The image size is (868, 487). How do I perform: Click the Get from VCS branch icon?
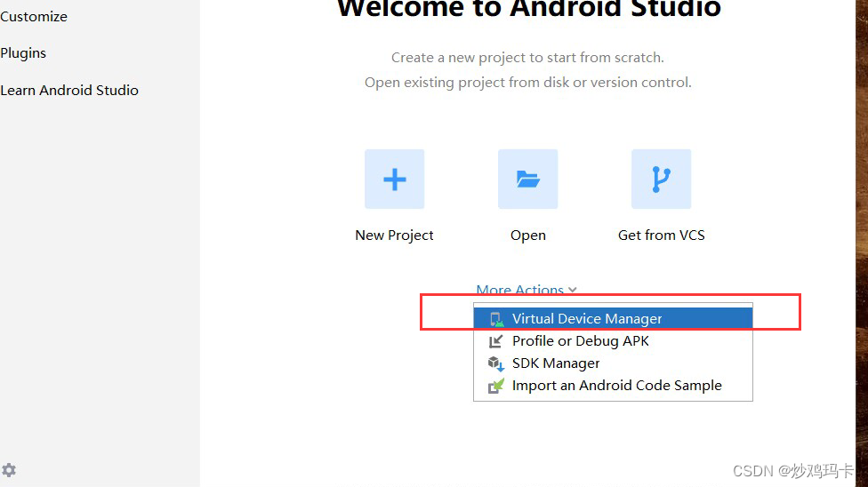pyautogui.click(x=661, y=179)
